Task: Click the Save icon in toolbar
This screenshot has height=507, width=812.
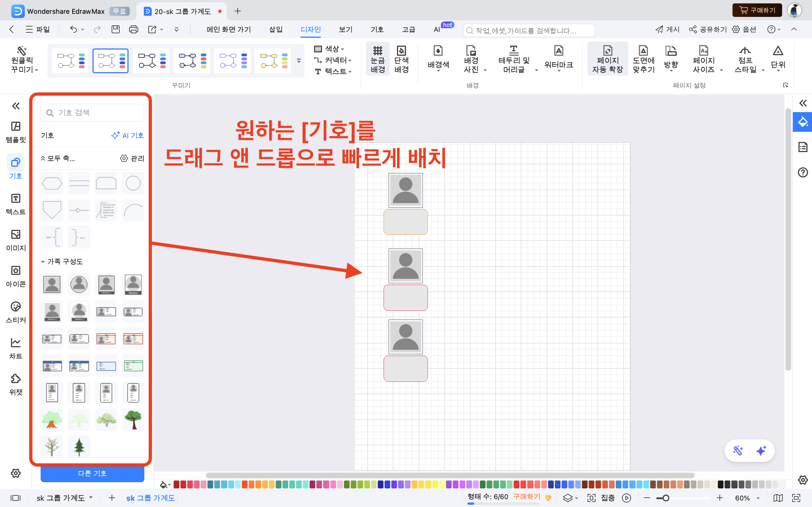Action: tap(115, 30)
